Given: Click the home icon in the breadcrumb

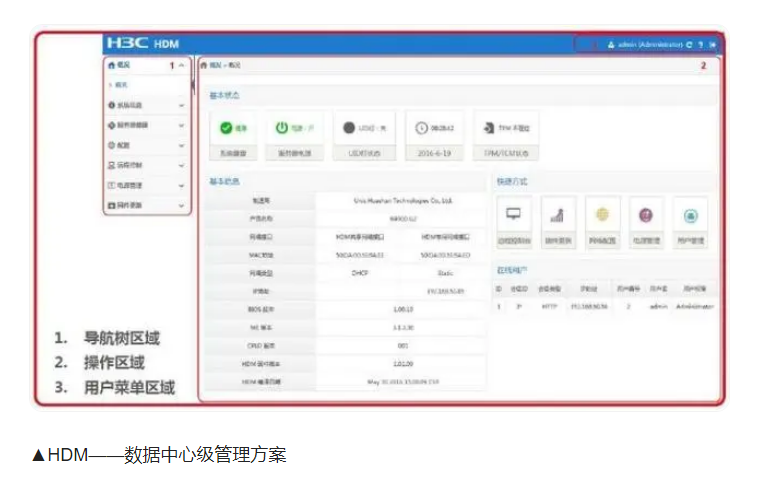Looking at the screenshot, I should [204, 65].
